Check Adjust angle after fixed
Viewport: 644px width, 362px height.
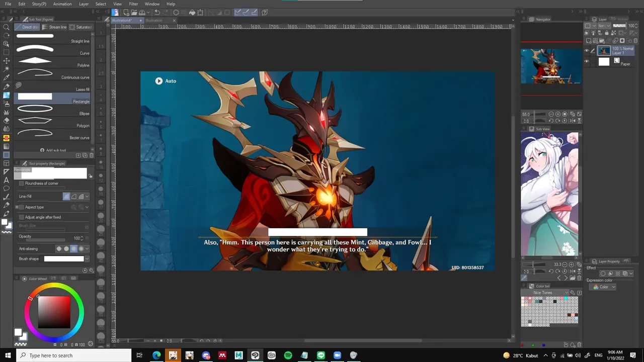tap(22, 217)
